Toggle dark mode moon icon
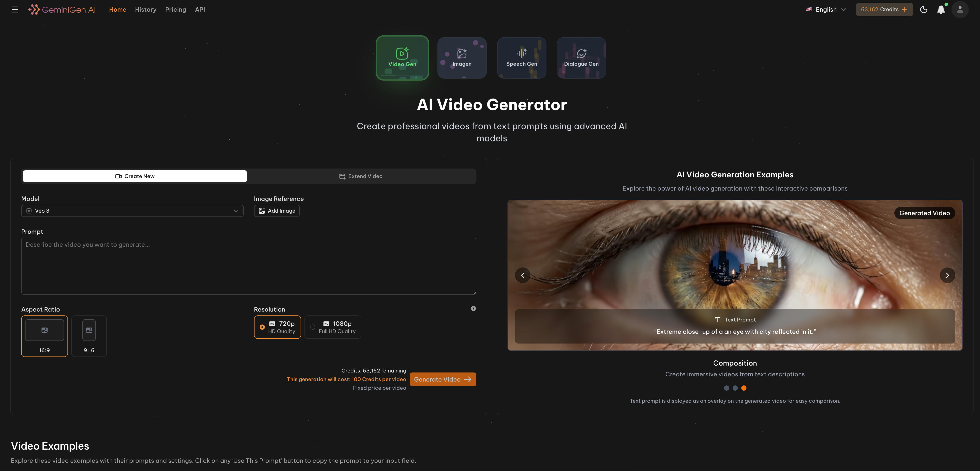The width and height of the screenshot is (980, 471). point(923,10)
